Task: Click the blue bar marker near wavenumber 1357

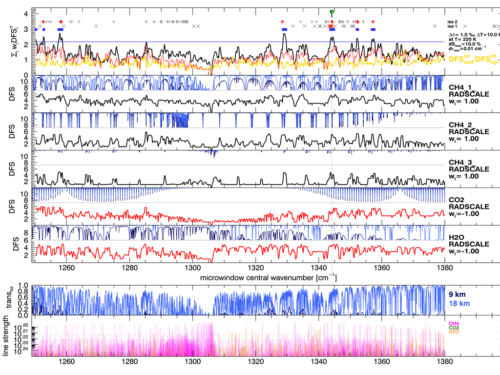Action: click(373, 30)
